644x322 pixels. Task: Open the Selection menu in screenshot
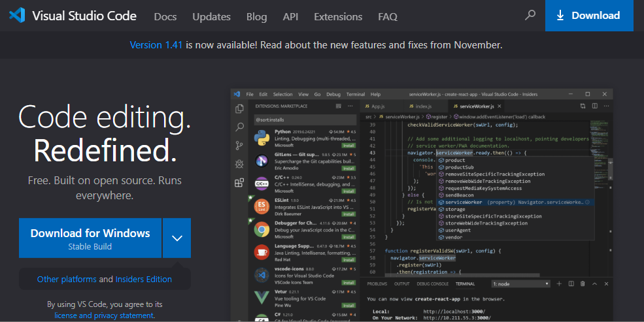[283, 94]
